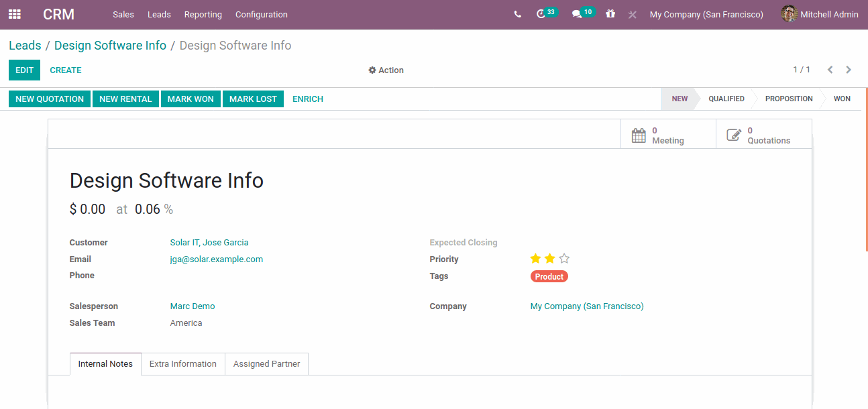
Task: Open Quotations via the smart button icon
Action: point(734,134)
